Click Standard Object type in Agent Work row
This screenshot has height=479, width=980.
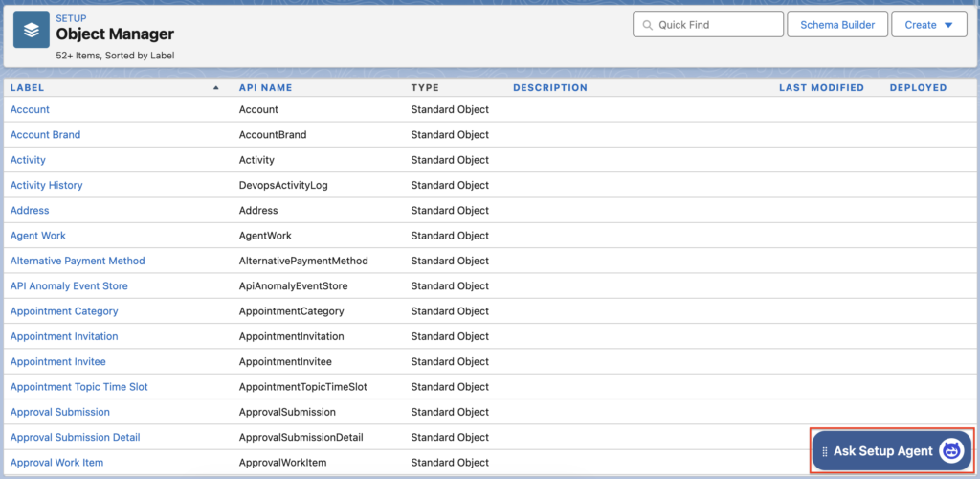click(x=450, y=236)
